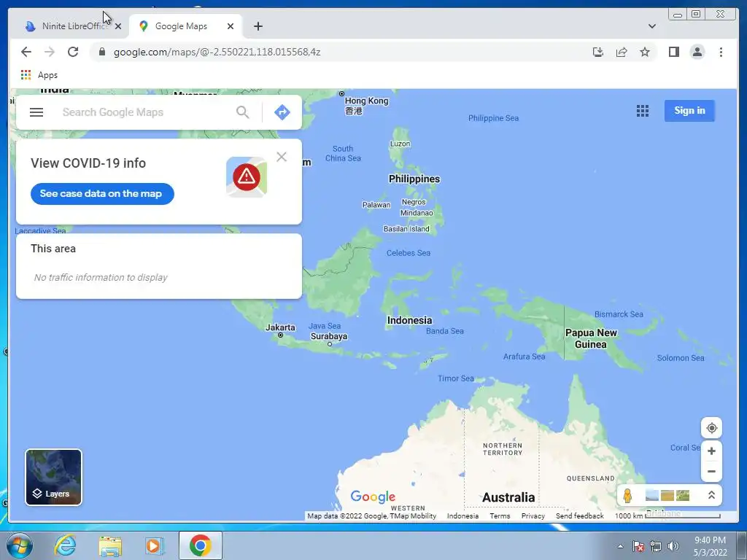Open the Windows Start menu
Image resolution: width=747 pixels, height=560 pixels.
[18, 545]
